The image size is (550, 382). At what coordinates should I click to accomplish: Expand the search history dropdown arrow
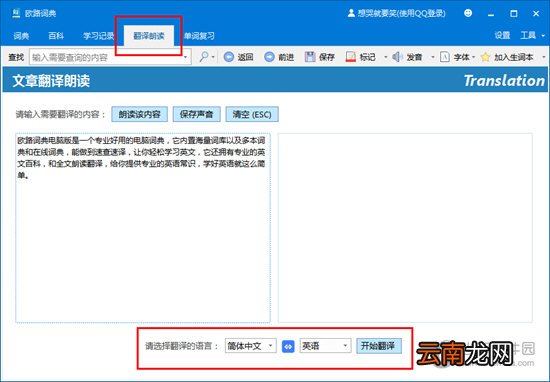tap(186, 57)
